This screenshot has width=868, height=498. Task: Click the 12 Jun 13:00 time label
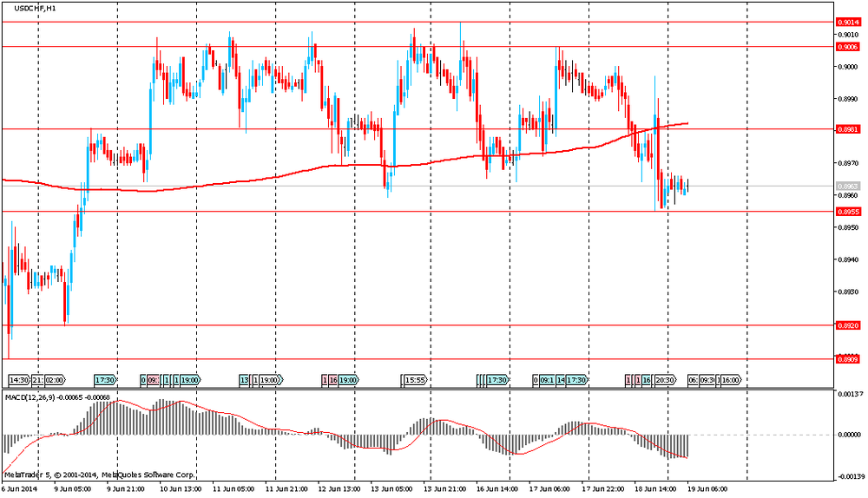[339, 489]
